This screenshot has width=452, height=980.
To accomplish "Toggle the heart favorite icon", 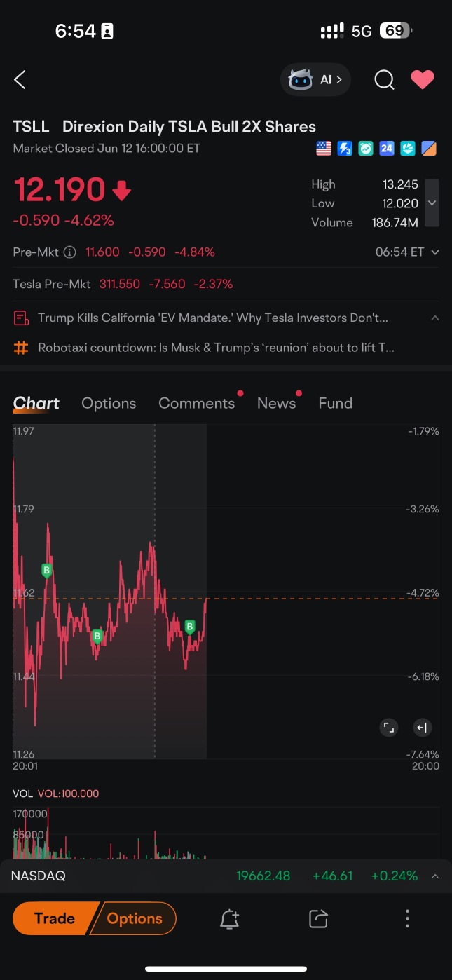I will [423, 80].
